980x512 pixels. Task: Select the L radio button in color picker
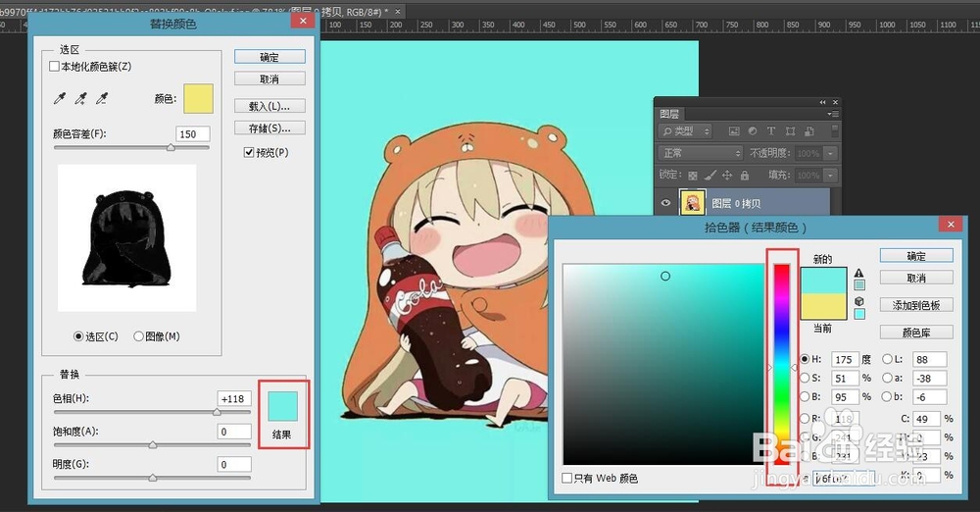tap(887, 359)
